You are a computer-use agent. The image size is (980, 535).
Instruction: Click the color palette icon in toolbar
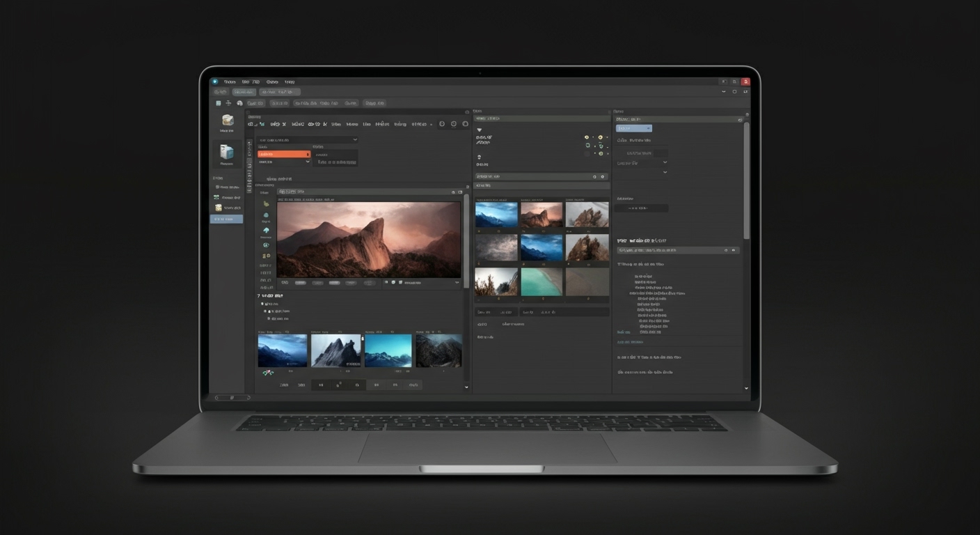[x=239, y=103]
